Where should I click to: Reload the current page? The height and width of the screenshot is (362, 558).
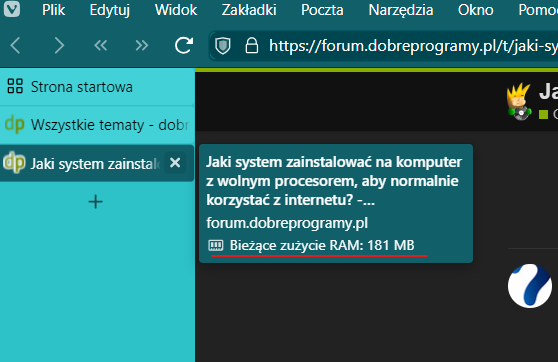tap(184, 45)
